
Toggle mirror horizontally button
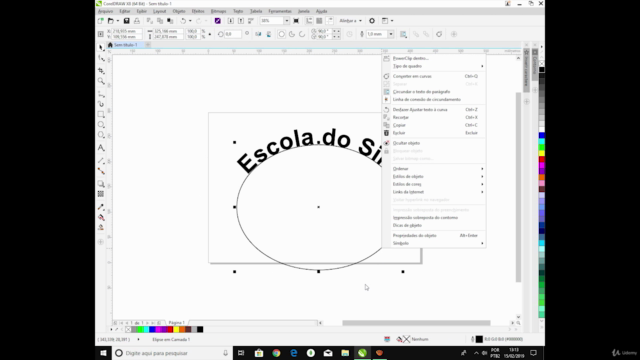pos(258,34)
